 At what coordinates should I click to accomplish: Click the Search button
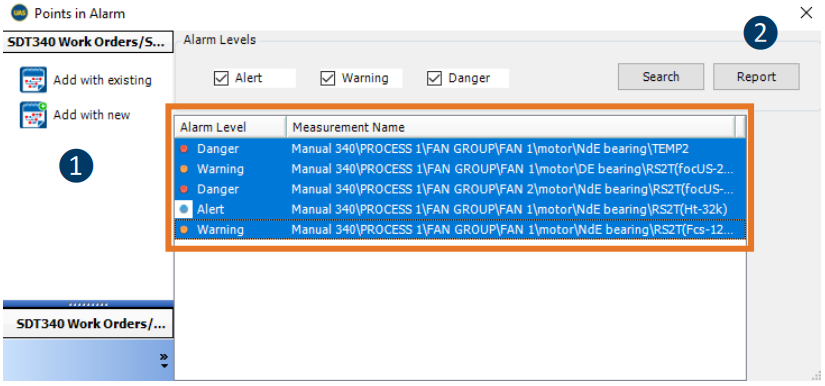pos(661,77)
